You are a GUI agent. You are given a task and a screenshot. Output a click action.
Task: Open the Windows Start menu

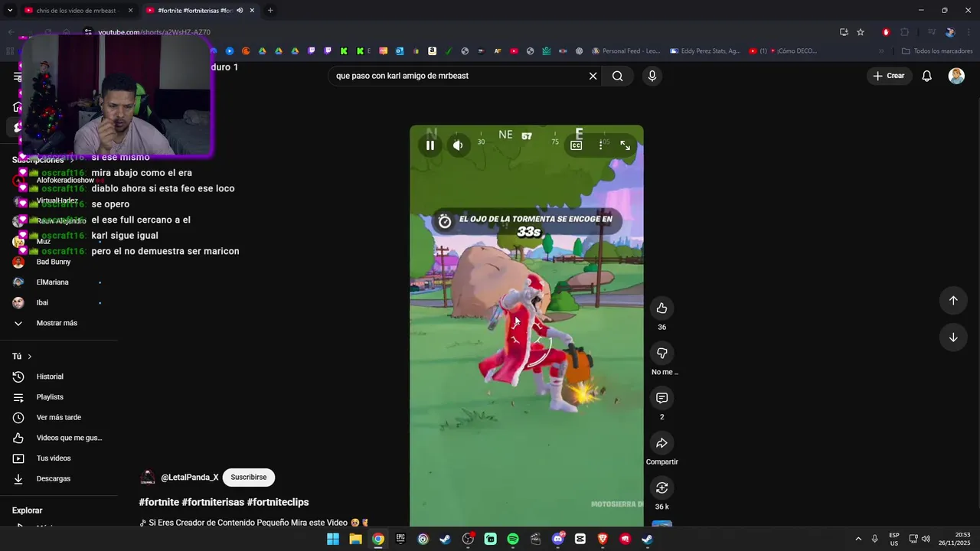point(333,539)
